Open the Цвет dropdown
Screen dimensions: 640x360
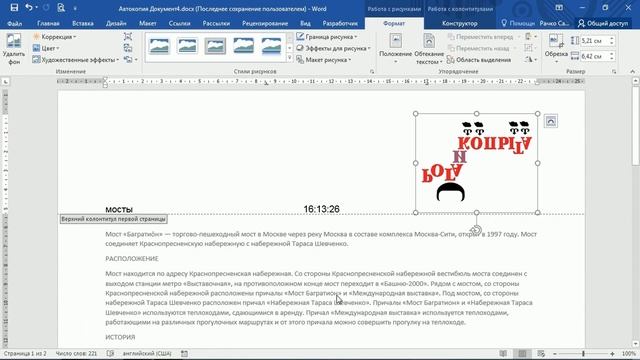[x=46, y=48]
